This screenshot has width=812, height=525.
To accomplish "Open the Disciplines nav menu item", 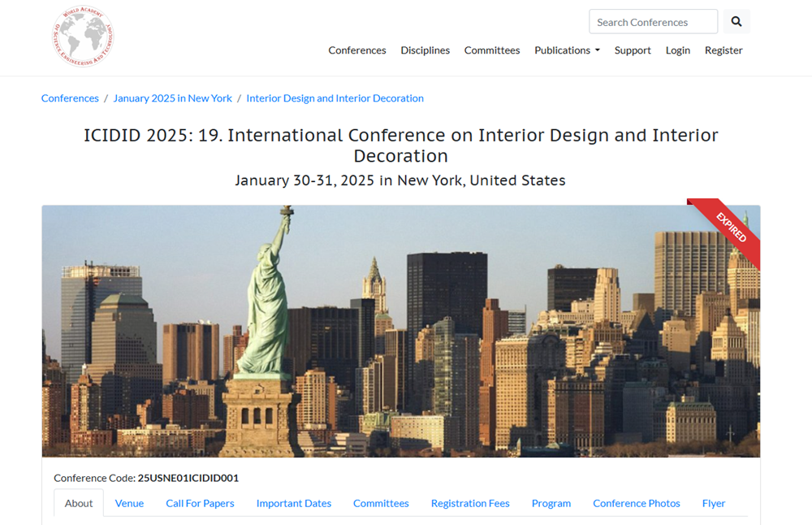I will pos(425,50).
